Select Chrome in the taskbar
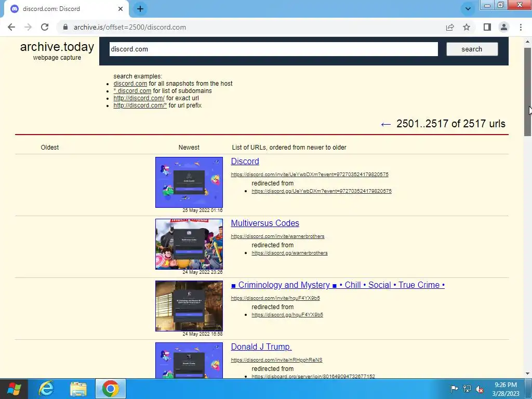532x399 pixels. pyautogui.click(x=111, y=389)
